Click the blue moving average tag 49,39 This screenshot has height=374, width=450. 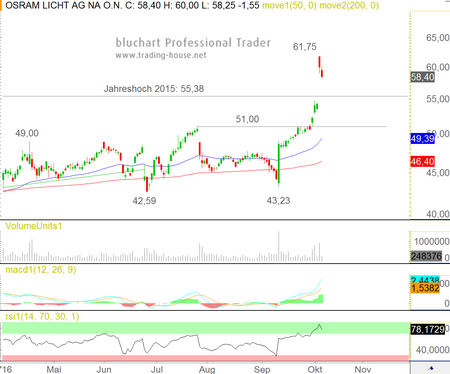click(x=422, y=138)
